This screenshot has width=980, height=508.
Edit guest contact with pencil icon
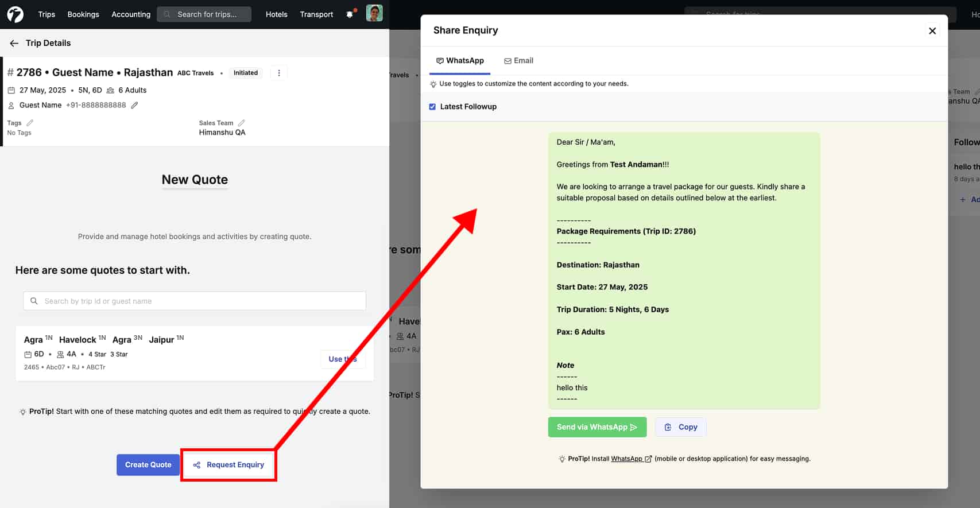click(134, 105)
